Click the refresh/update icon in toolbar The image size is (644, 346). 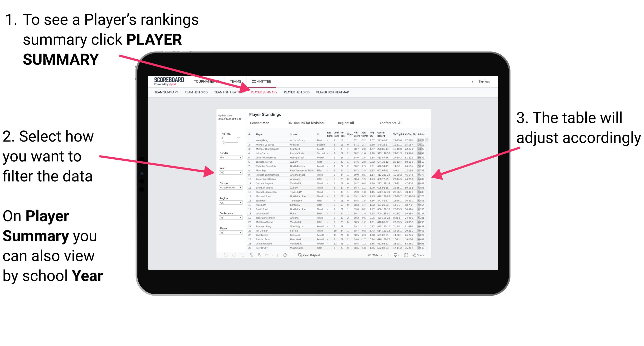tap(251, 255)
